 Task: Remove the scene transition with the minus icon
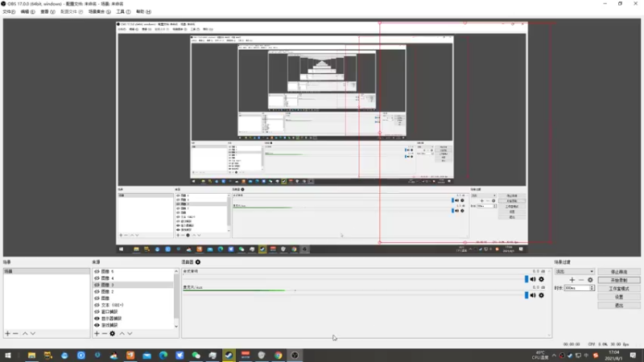coord(580,280)
